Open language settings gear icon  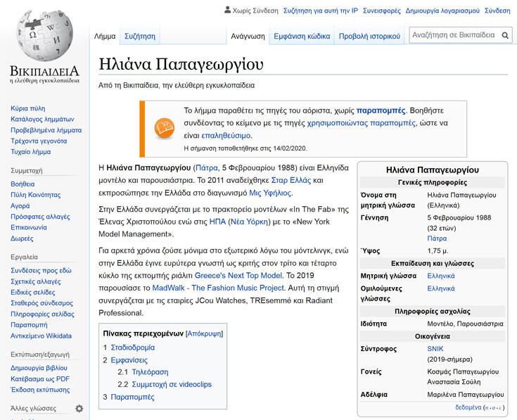tap(79, 409)
